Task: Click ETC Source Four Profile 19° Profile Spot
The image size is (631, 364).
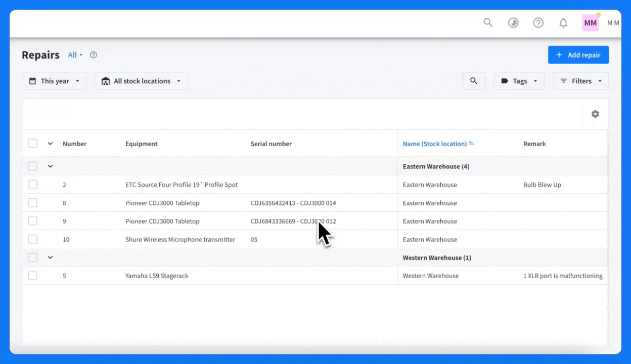Action: 182,185
